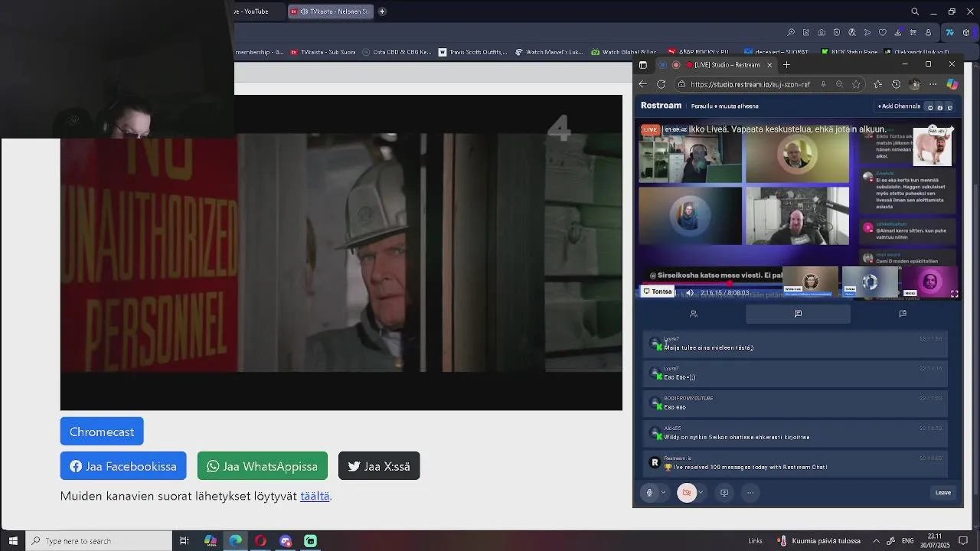Turn on the disabled camera button

coord(687,493)
